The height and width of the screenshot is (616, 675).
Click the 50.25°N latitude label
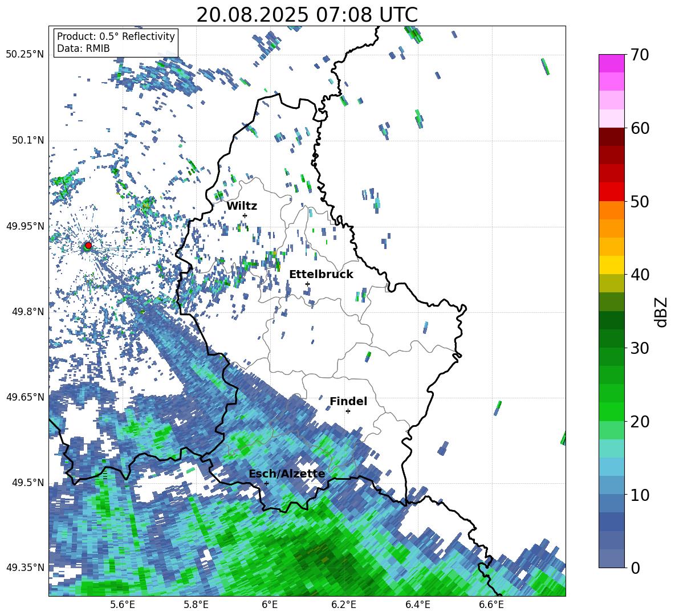25,55
